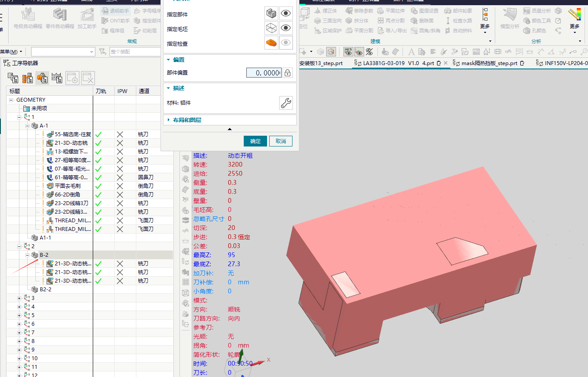Click the 程序组 program group tool
Screen dimensions: 588x377
click(113, 31)
